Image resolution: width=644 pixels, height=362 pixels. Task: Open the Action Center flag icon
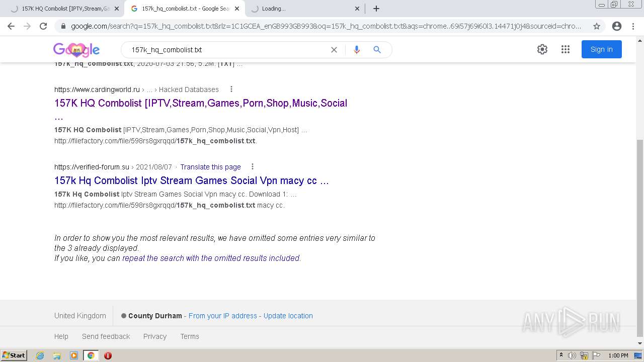[x=596, y=355]
